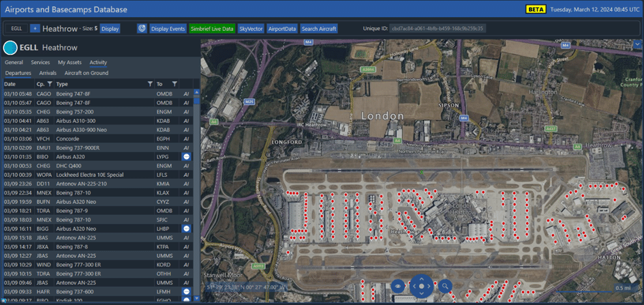This screenshot has height=305, width=644.
Task: Select the 03/09 22:34 Boeing 787-10 row to KLAX
Action: [97, 192]
